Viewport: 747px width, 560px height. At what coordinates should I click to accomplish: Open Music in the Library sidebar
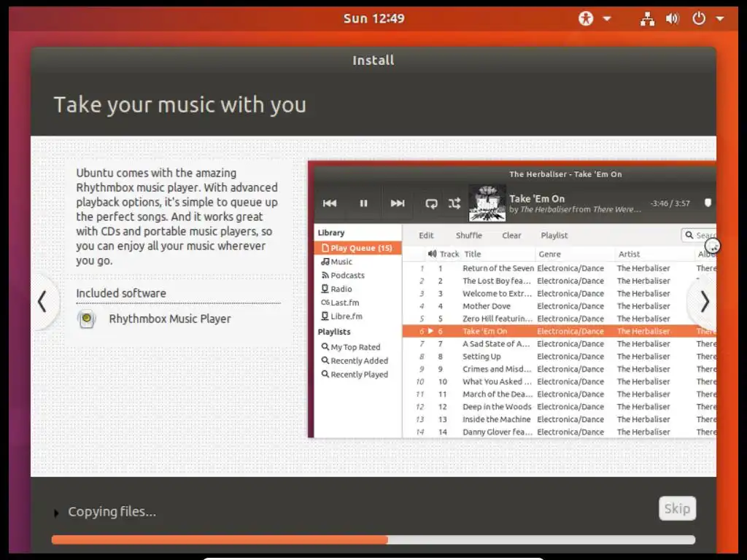click(337, 262)
